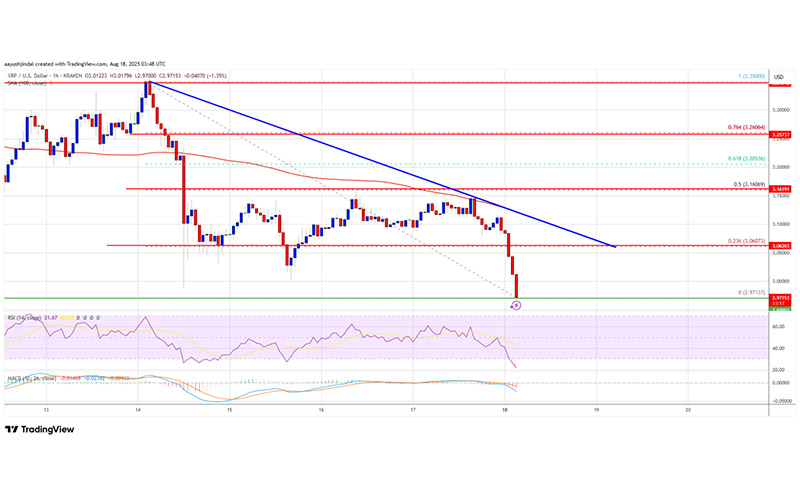This screenshot has height=500, width=800.
Task: Click the 0.236 (3.06073) Fibonacci level label
Action: pos(746,241)
